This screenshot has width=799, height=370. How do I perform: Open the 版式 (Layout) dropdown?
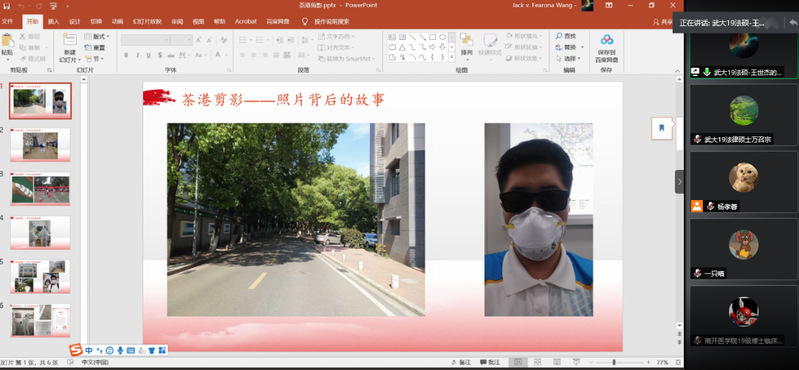[97, 36]
